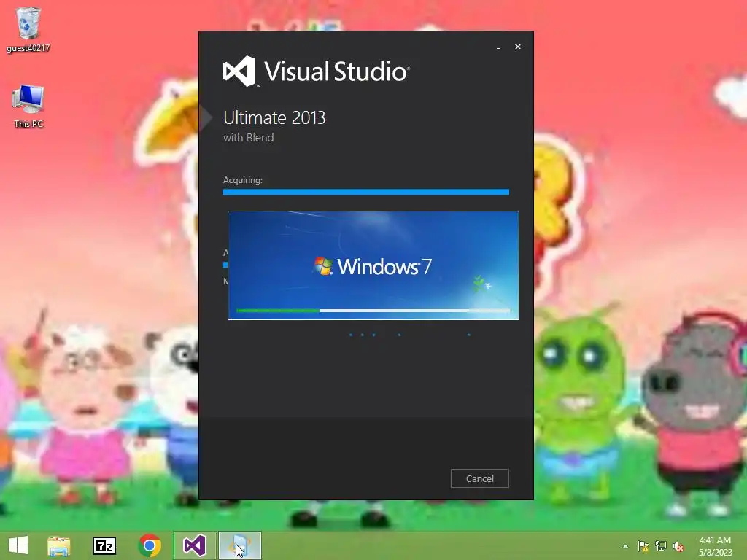Open the Action Center flag icon
Viewport: 747px width, 560px height.
tap(643, 546)
